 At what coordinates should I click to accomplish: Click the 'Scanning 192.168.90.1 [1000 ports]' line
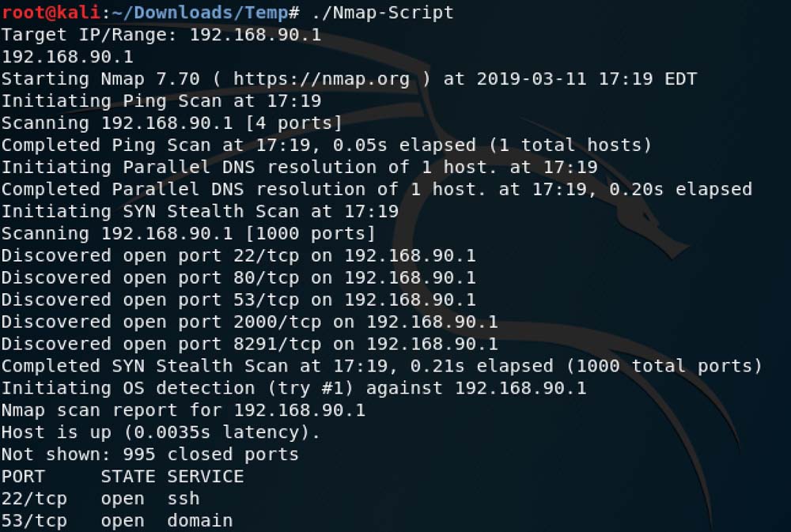188,234
